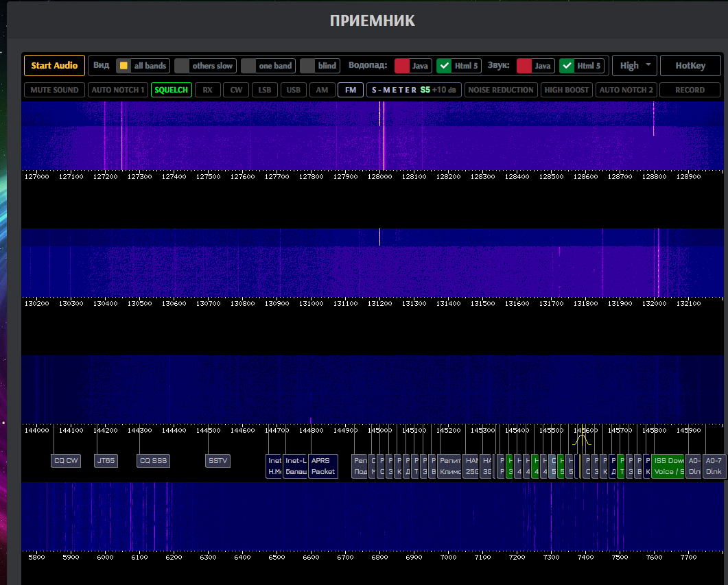The height and width of the screenshot is (585, 728).
Task: Switch view to "one band"
Action: coord(268,66)
